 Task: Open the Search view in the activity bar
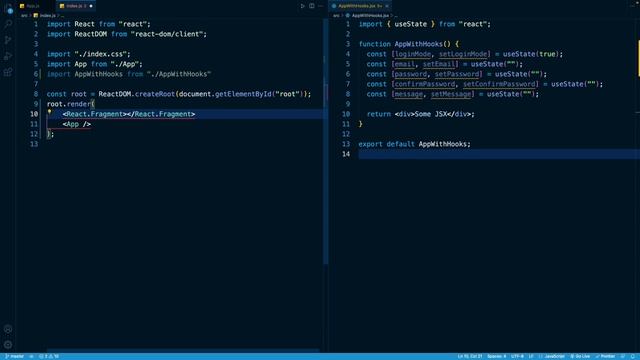pos(8,24)
